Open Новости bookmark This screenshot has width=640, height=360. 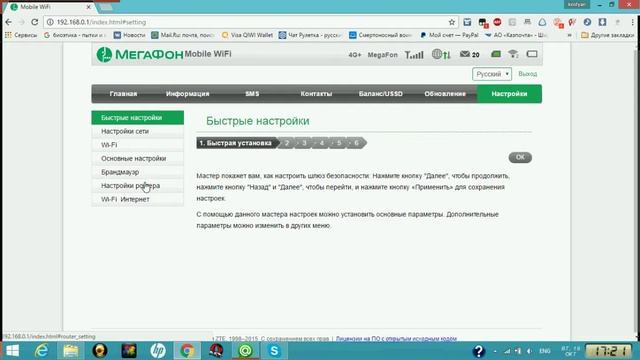129,35
